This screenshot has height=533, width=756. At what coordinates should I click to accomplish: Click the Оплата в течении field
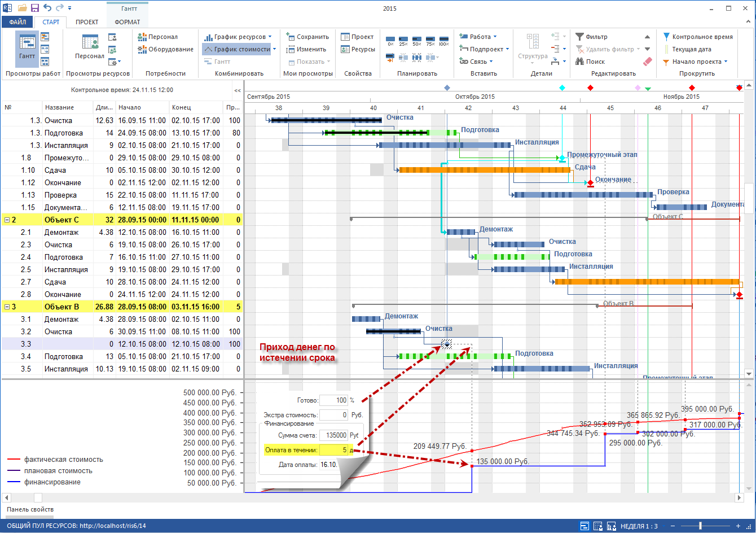click(333, 450)
